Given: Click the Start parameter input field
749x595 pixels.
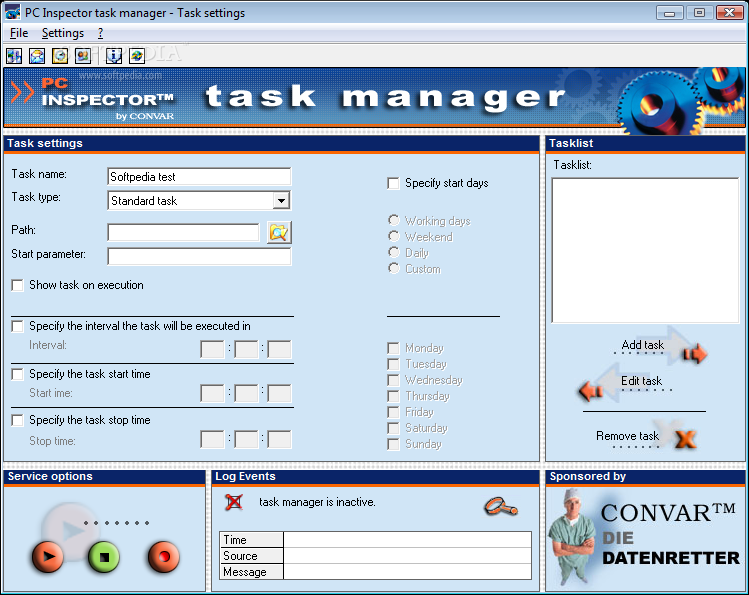Looking at the screenshot, I should (199, 256).
